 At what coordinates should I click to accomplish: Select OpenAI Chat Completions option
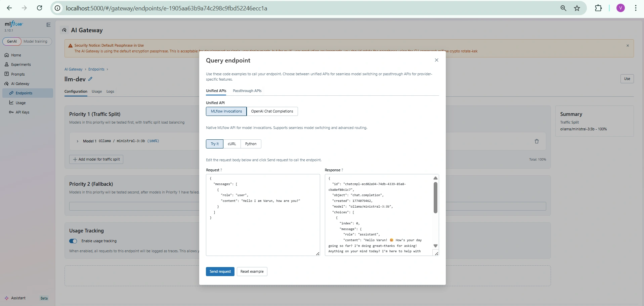[x=272, y=111]
